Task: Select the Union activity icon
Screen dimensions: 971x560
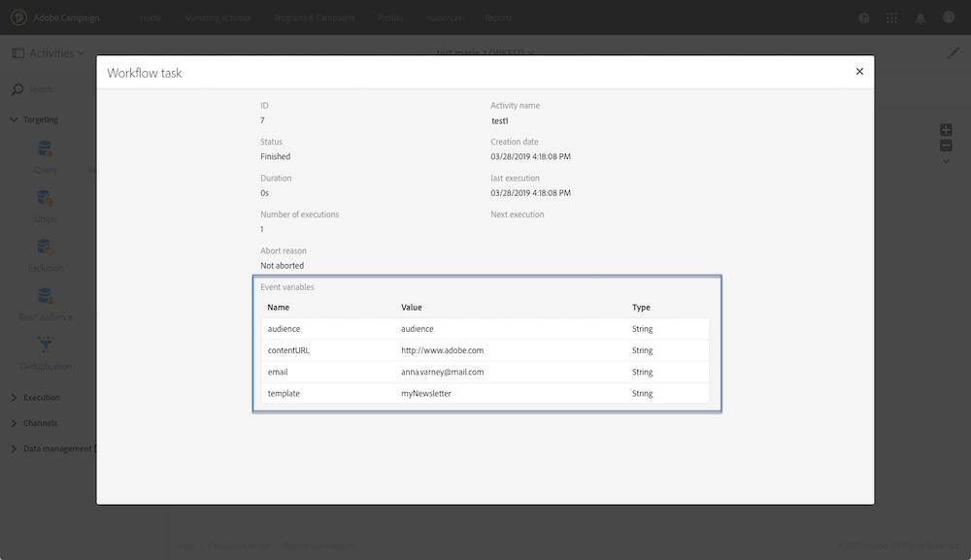Action: pyautogui.click(x=46, y=198)
